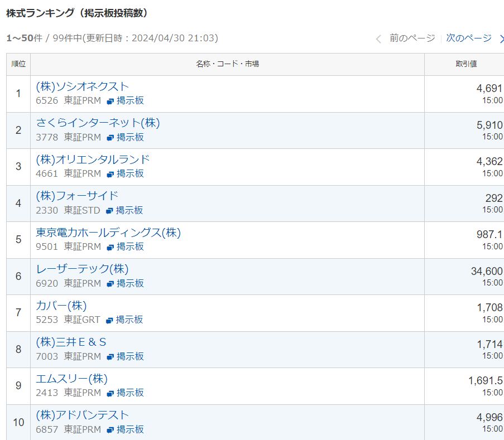
Task: Click the 掲示板 icon for code 2330
Action: (x=109, y=211)
